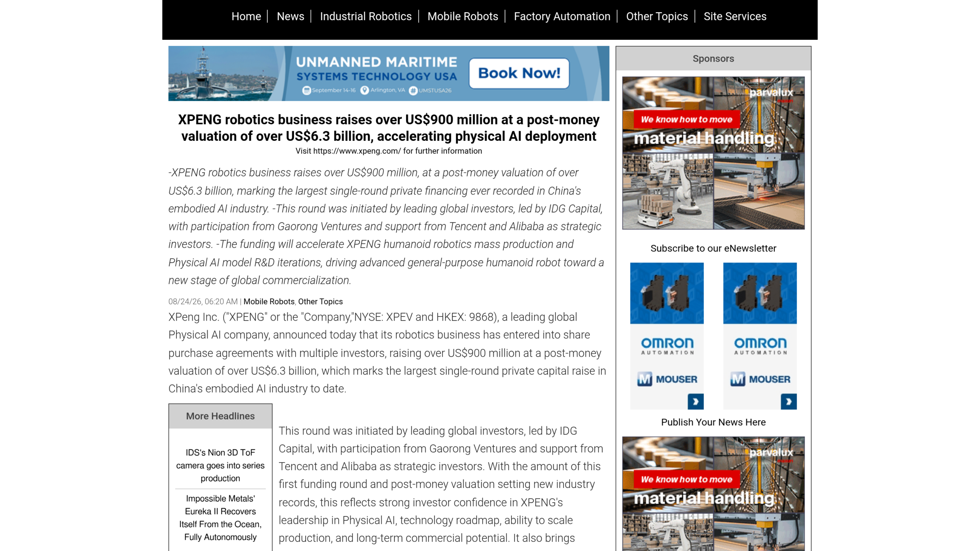Click the Other Topics category tag link
Image resolution: width=980 pixels, height=551 pixels.
(320, 302)
